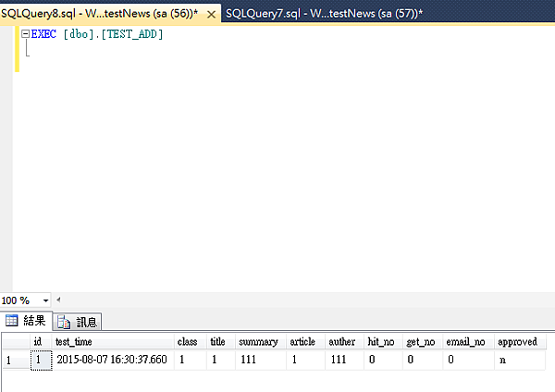Click the article column header
Image resolution: width=555 pixels, height=392 pixels.
tap(306, 342)
